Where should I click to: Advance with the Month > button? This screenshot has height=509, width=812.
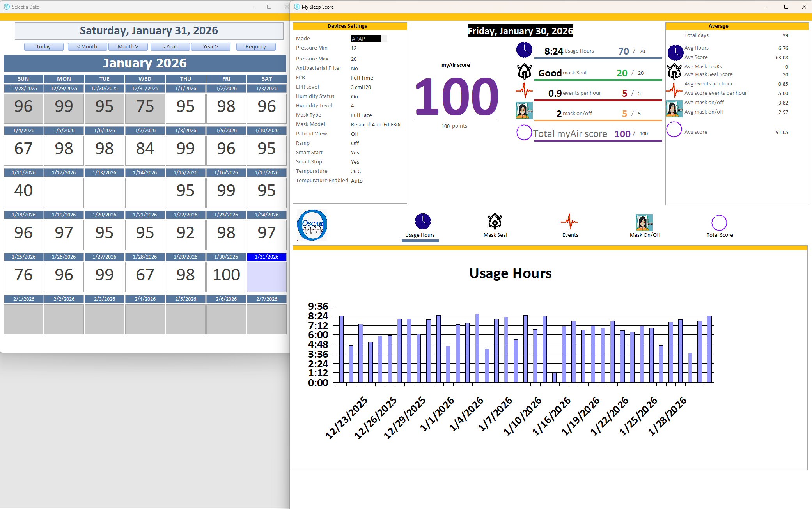128,46
